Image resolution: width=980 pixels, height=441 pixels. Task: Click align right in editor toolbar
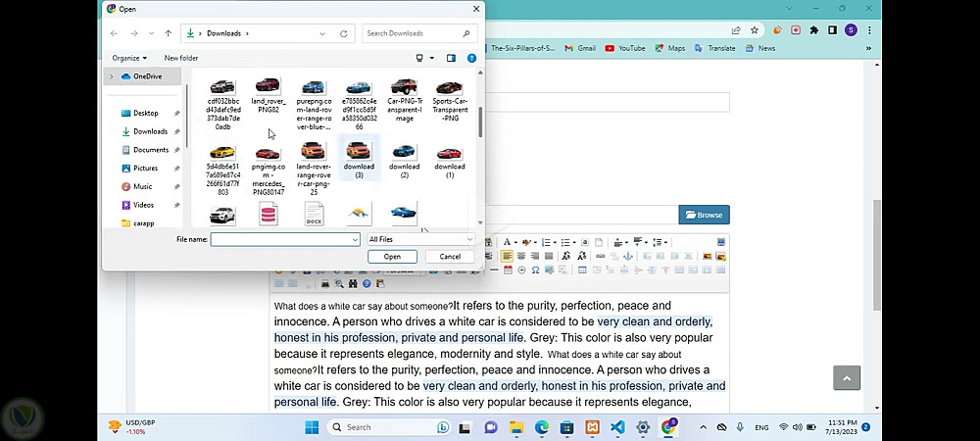click(535, 256)
